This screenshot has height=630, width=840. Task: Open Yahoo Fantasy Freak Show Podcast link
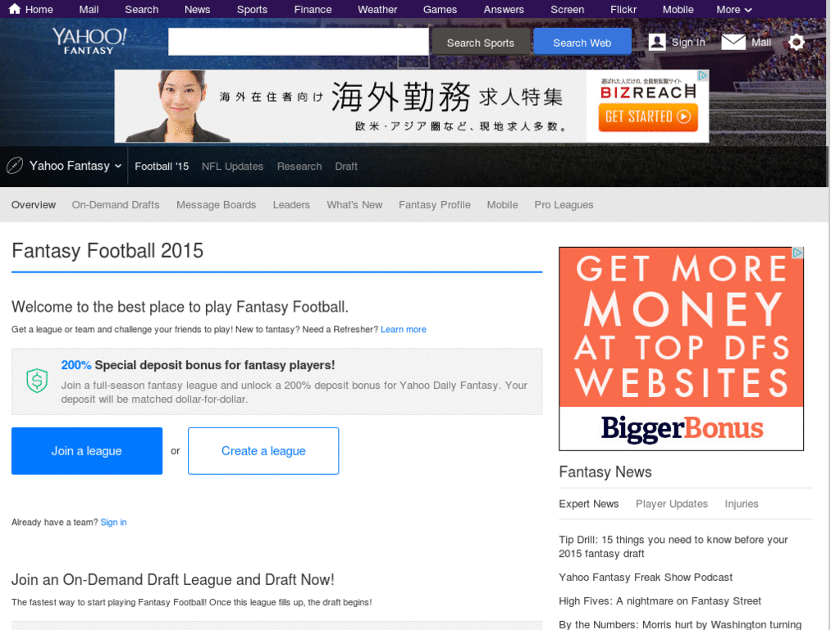(646, 577)
